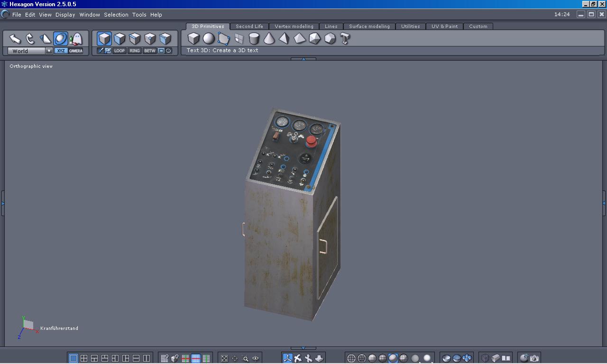Toggle CAMERA manipulator mode
Screen dimensions: 607x364
tap(75, 51)
